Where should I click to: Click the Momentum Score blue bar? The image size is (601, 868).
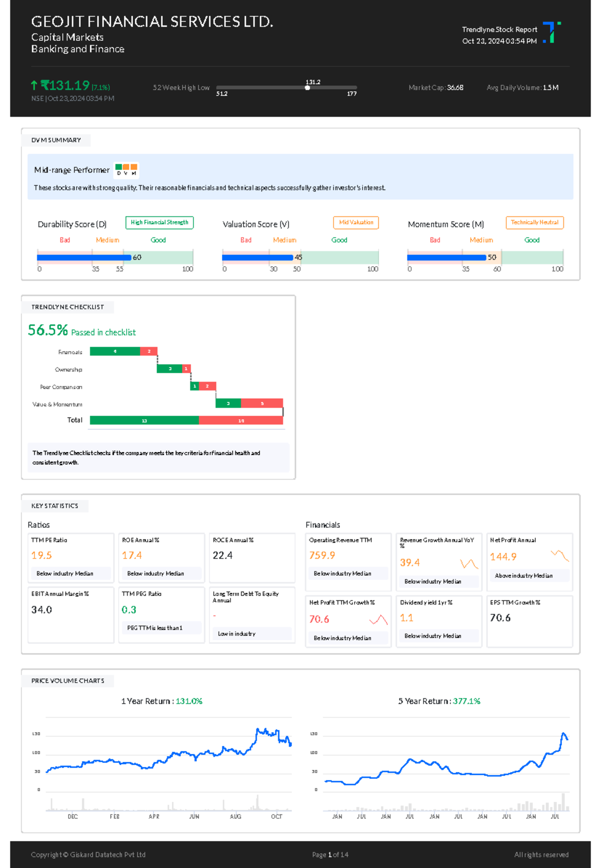[447, 257]
